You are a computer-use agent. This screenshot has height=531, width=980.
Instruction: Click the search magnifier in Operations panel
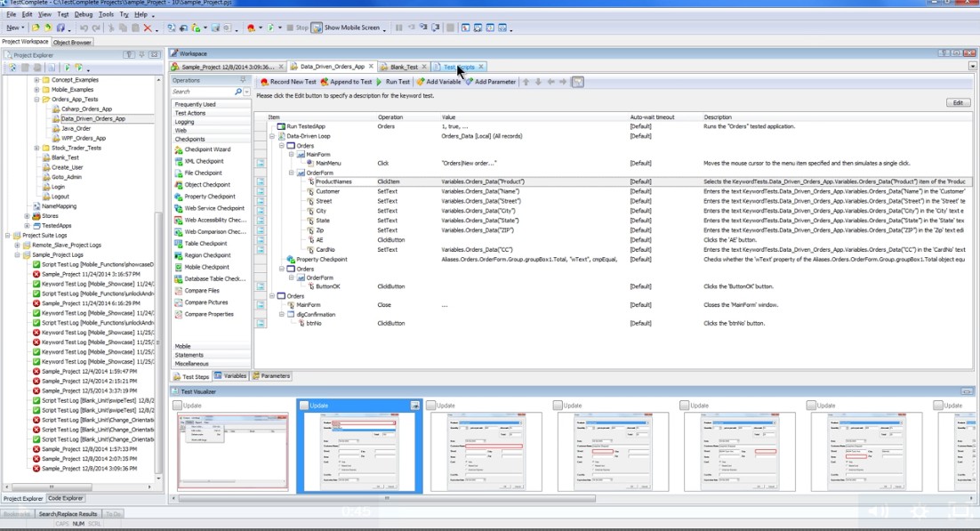[x=238, y=92]
